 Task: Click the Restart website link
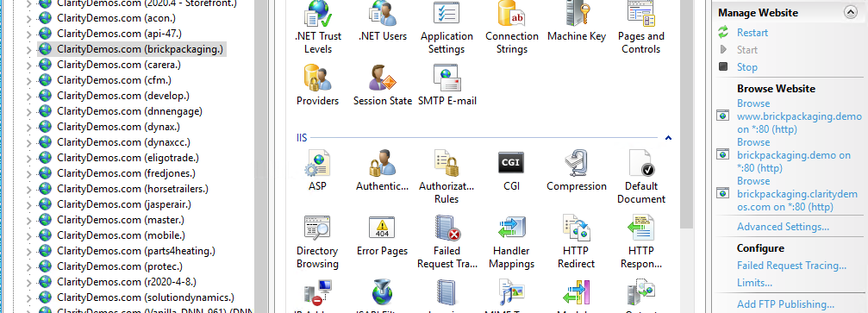[752, 33]
